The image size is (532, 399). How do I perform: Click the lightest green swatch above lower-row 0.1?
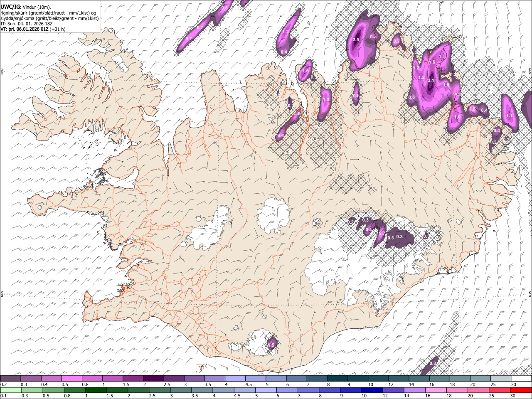click(x=11, y=390)
